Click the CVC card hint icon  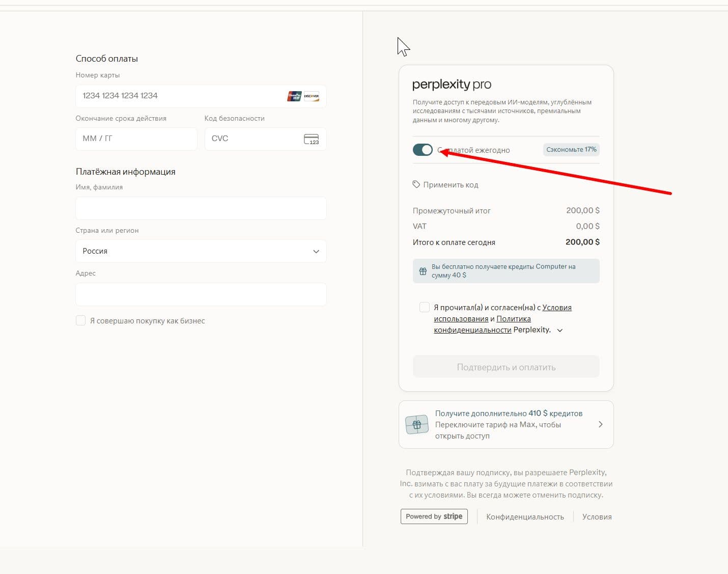click(311, 139)
